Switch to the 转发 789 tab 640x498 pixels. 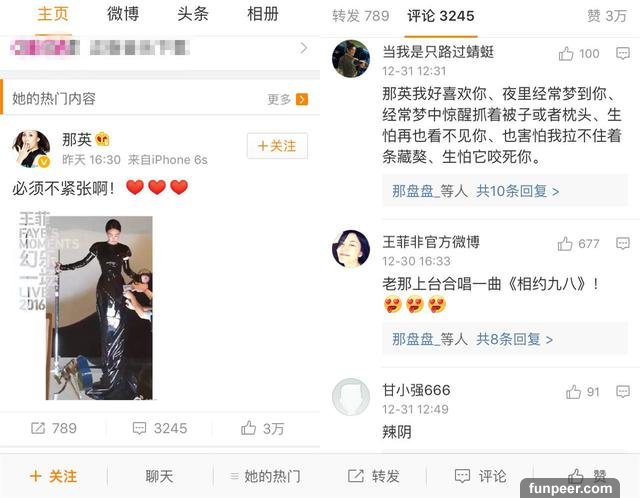360,16
